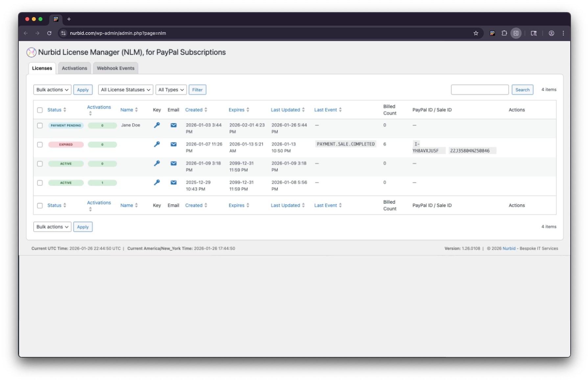Go back with browser back arrow

tap(26, 33)
